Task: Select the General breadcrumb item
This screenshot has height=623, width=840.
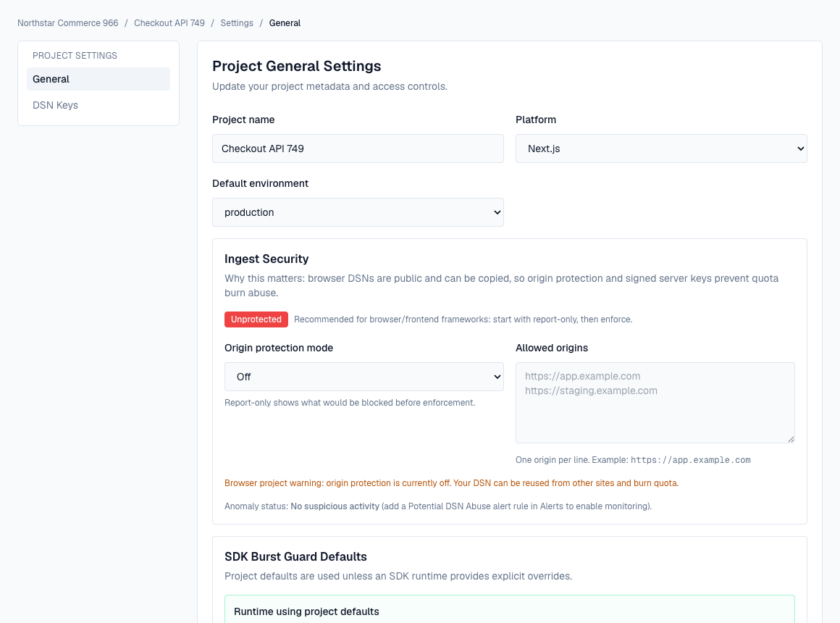Action: click(x=285, y=22)
